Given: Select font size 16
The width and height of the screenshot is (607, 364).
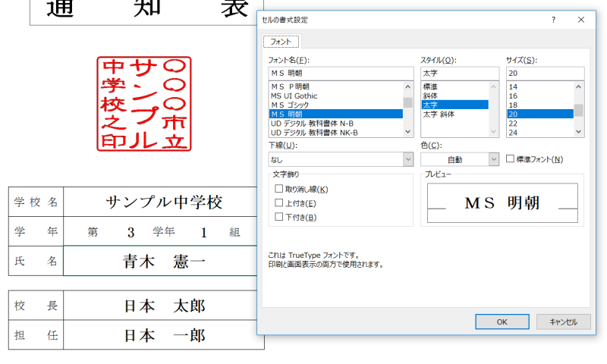Looking at the screenshot, I should (x=540, y=96).
